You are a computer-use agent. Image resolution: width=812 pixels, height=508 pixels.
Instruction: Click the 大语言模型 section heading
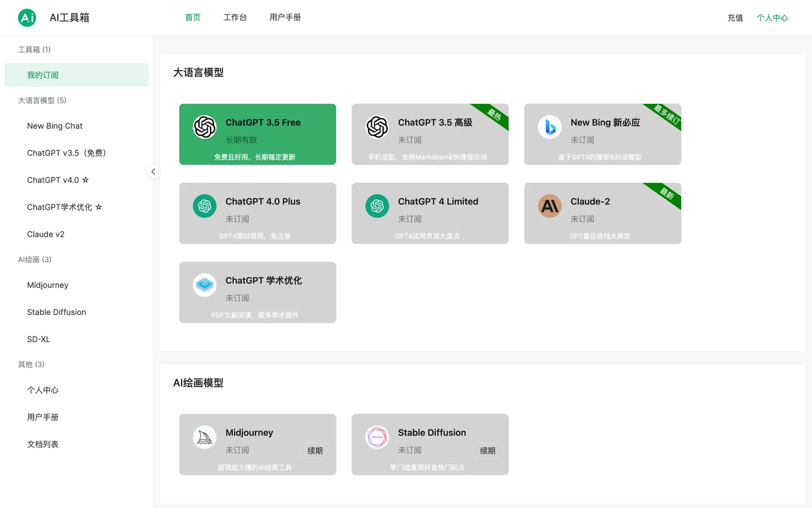198,72
